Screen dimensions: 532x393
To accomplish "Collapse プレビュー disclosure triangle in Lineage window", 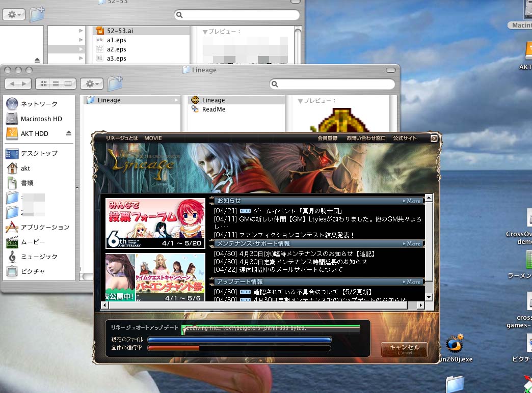I will pos(300,101).
